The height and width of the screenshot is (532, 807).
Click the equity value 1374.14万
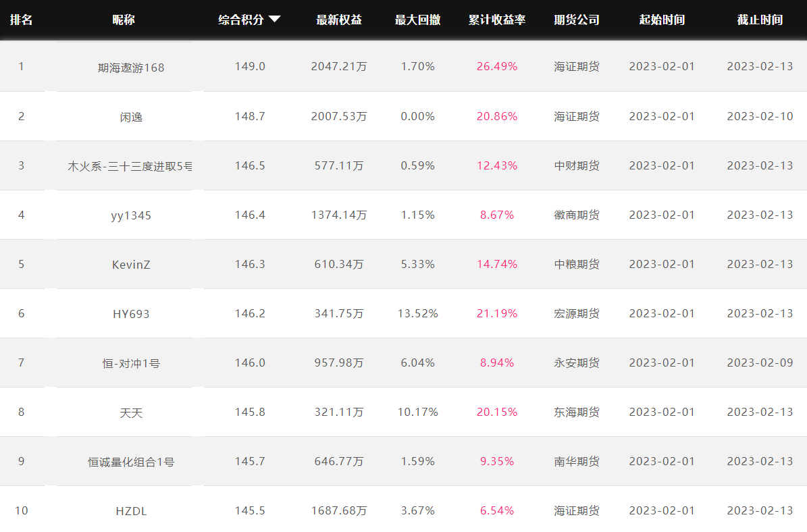click(339, 215)
